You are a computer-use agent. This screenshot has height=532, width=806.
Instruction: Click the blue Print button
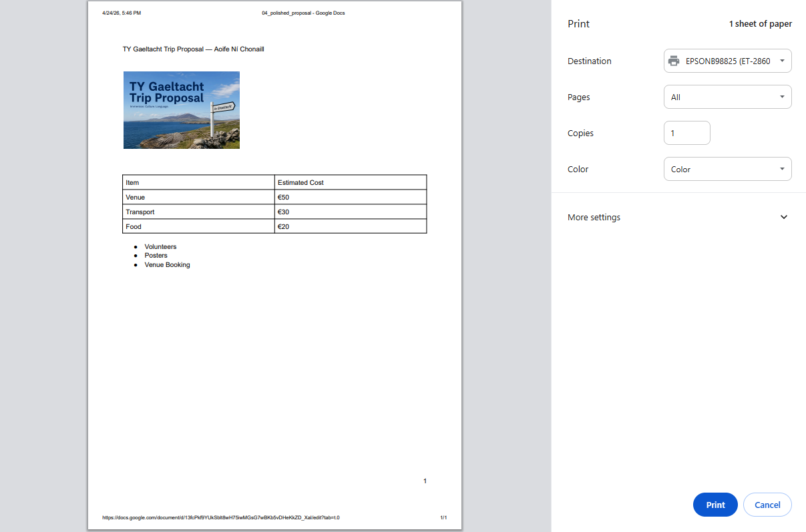click(x=715, y=505)
